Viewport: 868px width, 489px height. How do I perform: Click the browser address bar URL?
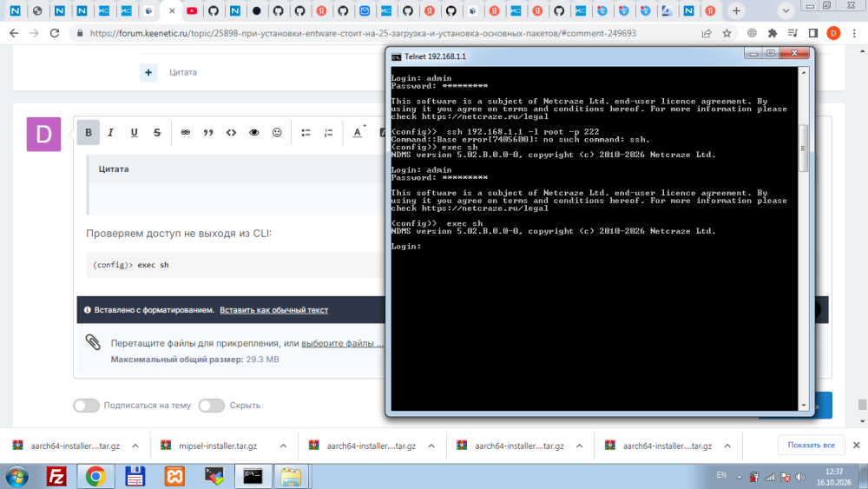coord(363,33)
